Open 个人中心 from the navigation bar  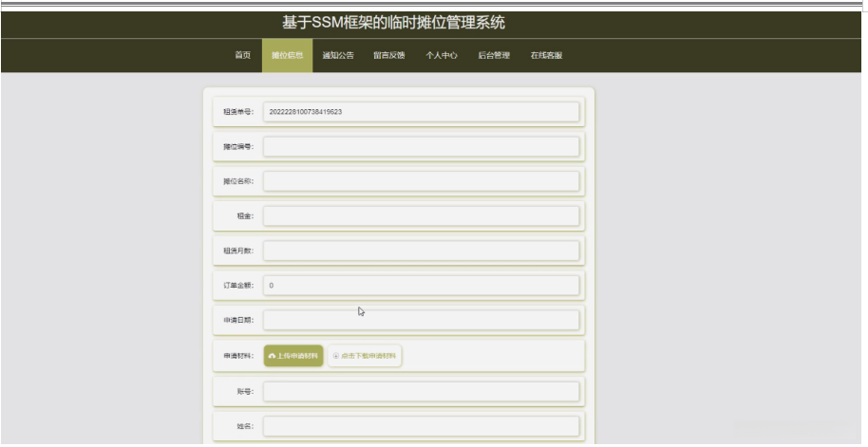click(442, 55)
